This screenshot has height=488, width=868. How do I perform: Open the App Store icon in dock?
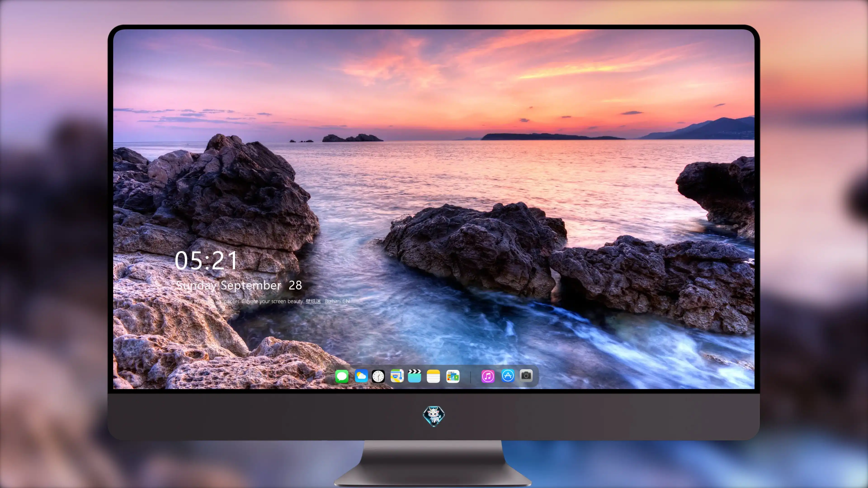pyautogui.click(x=508, y=375)
